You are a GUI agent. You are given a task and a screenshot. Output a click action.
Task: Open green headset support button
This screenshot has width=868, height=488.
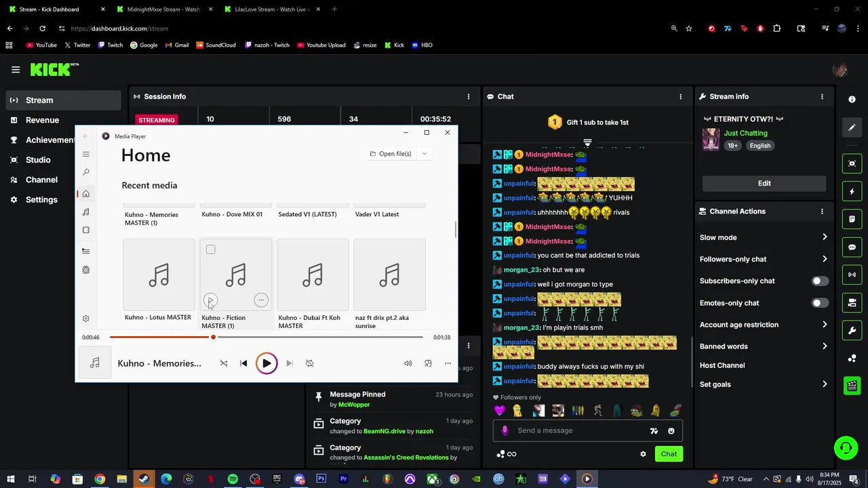tap(846, 448)
